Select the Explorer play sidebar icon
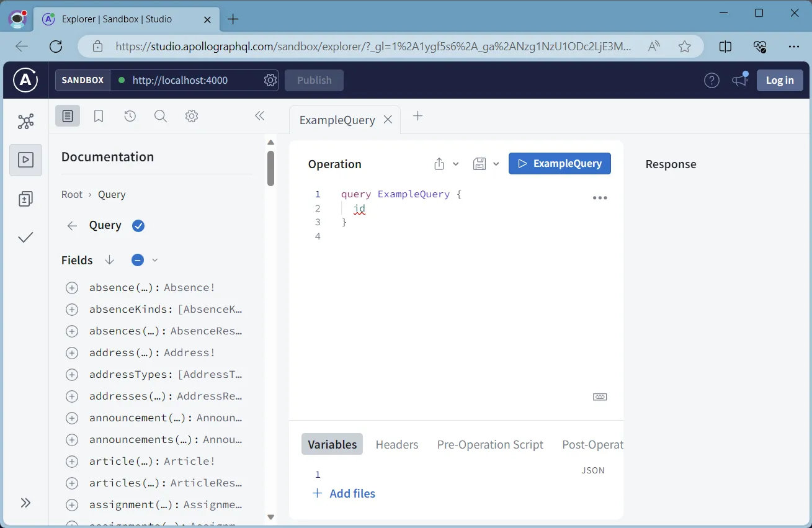812x528 pixels. coord(25,160)
